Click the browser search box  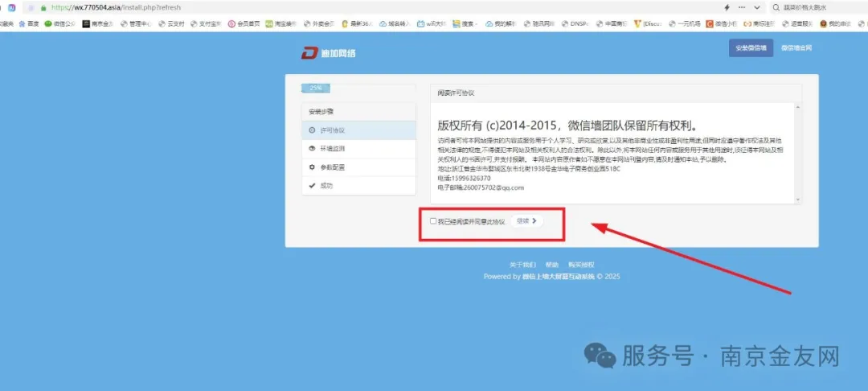819,8
